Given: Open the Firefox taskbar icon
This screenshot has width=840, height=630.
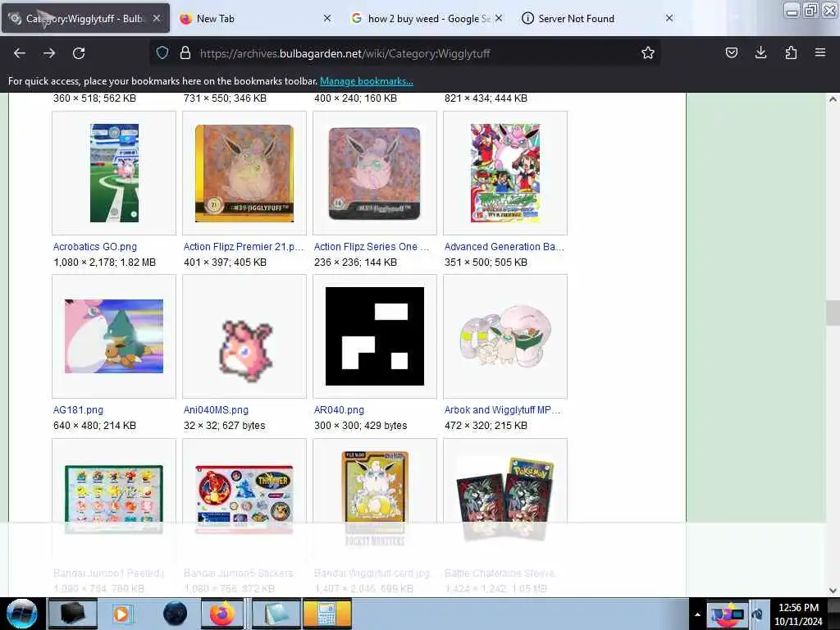Looking at the screenshot, I should tap(221, 614).
